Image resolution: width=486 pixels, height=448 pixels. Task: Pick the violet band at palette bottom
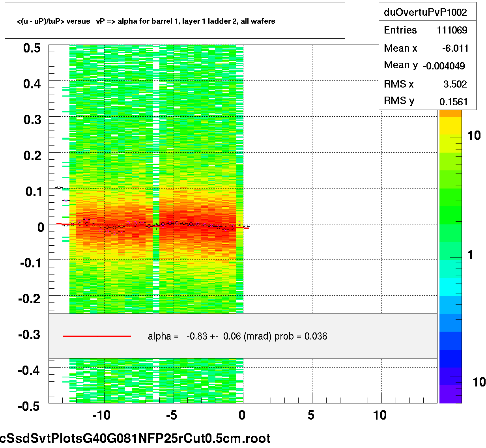tap(450, 394)
